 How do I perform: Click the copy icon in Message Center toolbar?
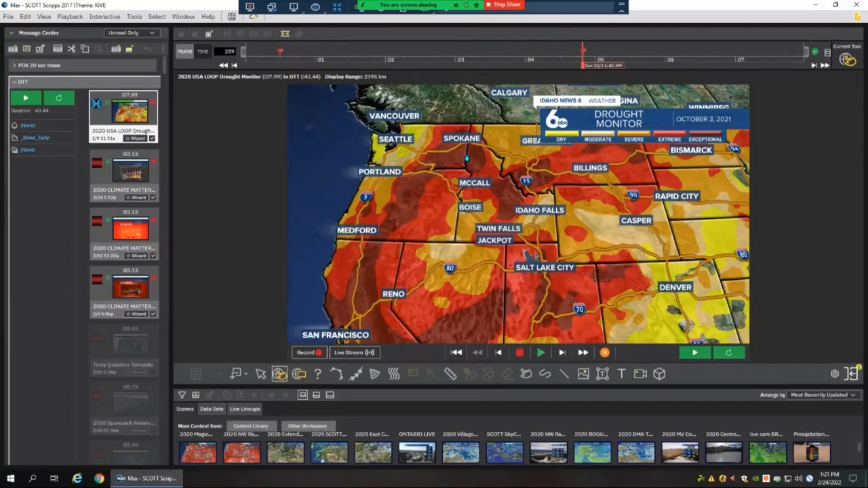click(x=85, y=49)
